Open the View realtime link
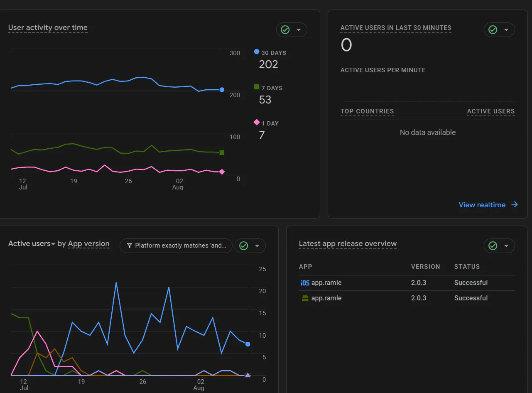 click(482, 205)
